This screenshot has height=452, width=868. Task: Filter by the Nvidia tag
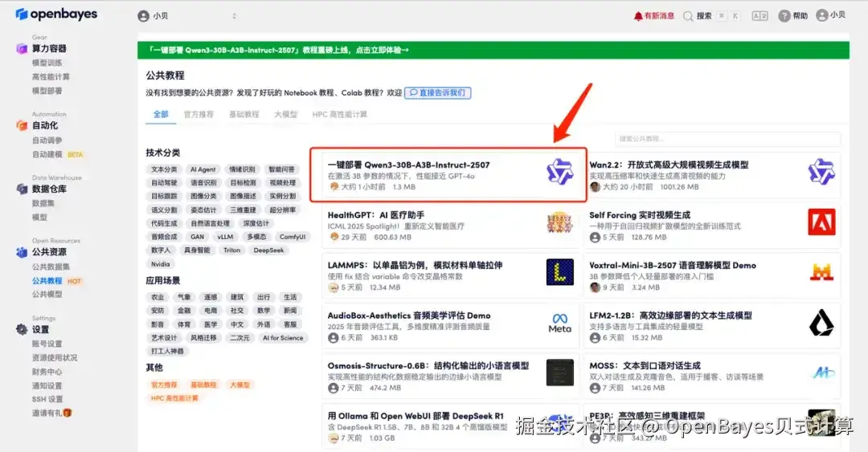(161, 264)
